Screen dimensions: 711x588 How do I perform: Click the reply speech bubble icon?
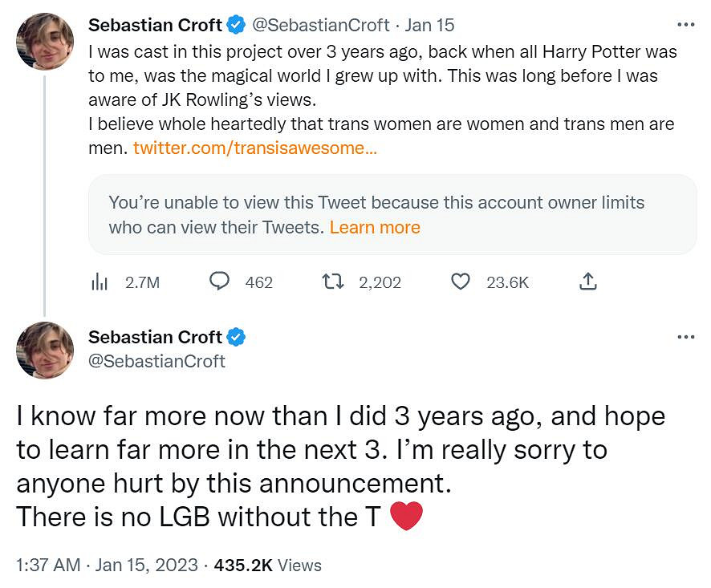[220, 282]
